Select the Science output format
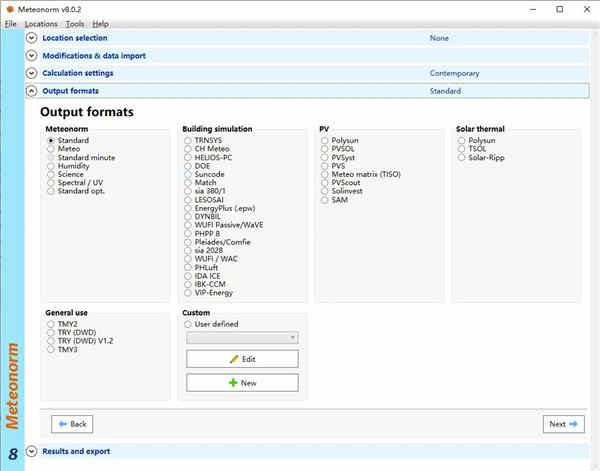 click(x=65, y=174)
